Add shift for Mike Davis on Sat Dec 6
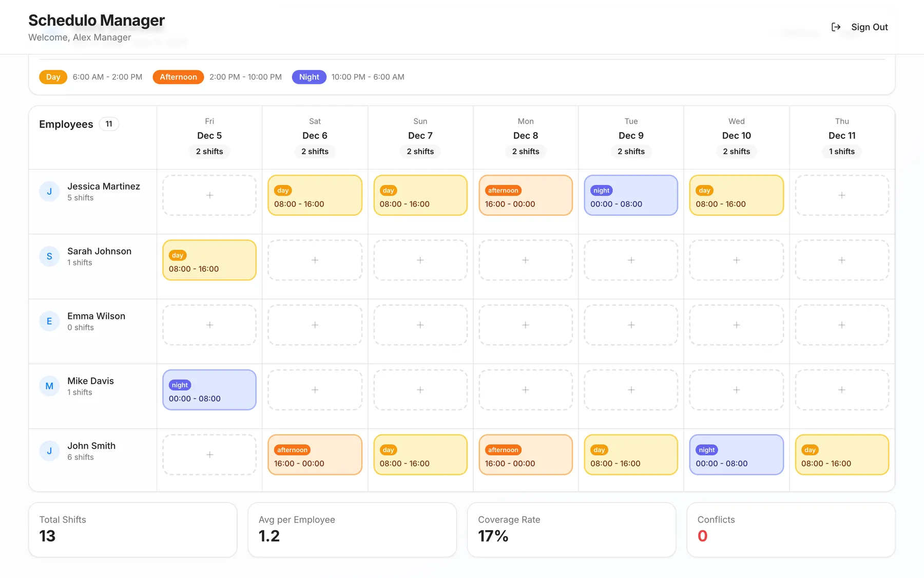Screen dimensions: 924x578 (x=315, y=390)
